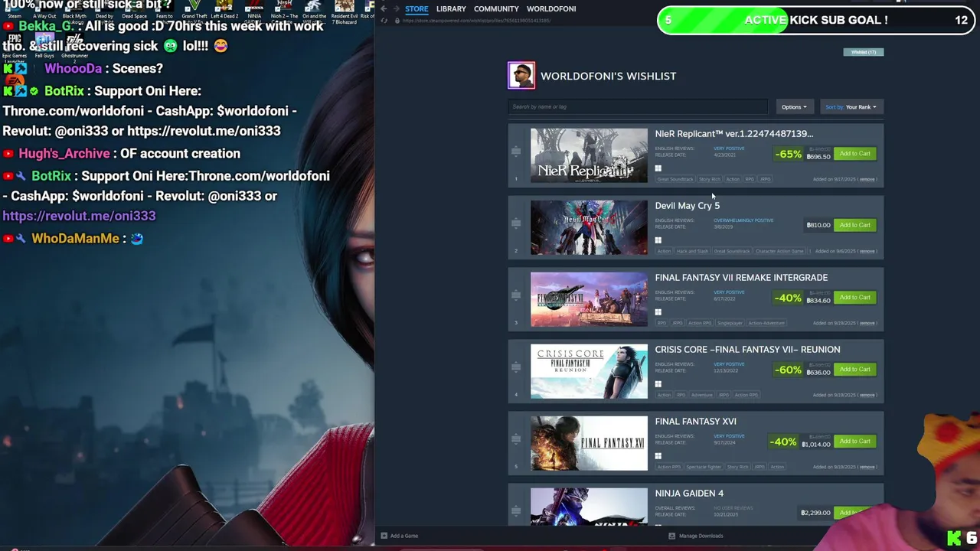Add NieR Replicant to cart

point(854,154)
